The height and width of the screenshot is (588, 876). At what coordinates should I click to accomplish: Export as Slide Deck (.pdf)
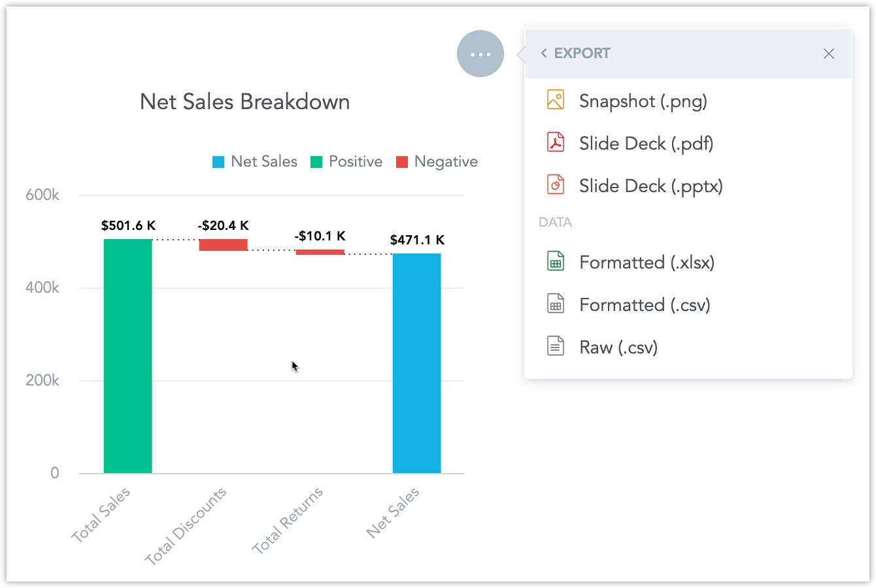click(646, 143)
